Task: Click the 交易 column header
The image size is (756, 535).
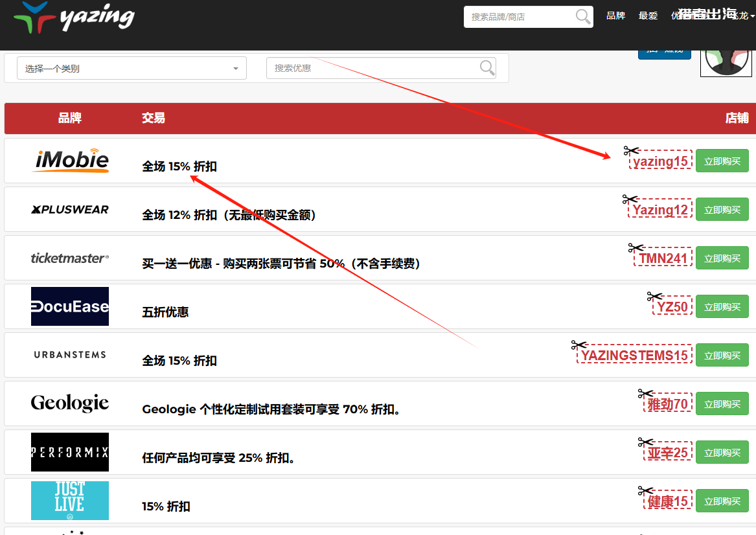Action: [154, 118]
